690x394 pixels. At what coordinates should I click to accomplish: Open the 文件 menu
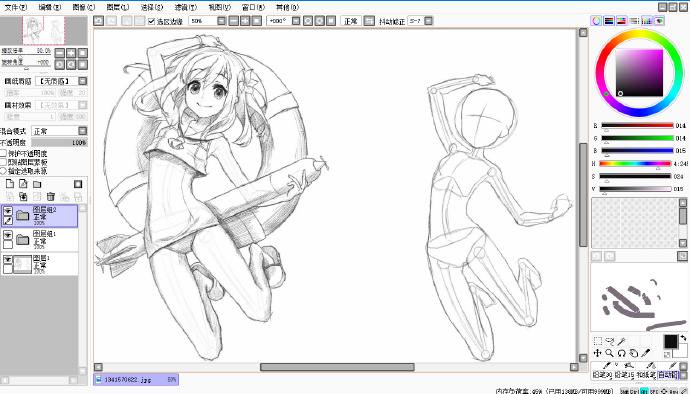pyautogui.click(x=16, y=7)
